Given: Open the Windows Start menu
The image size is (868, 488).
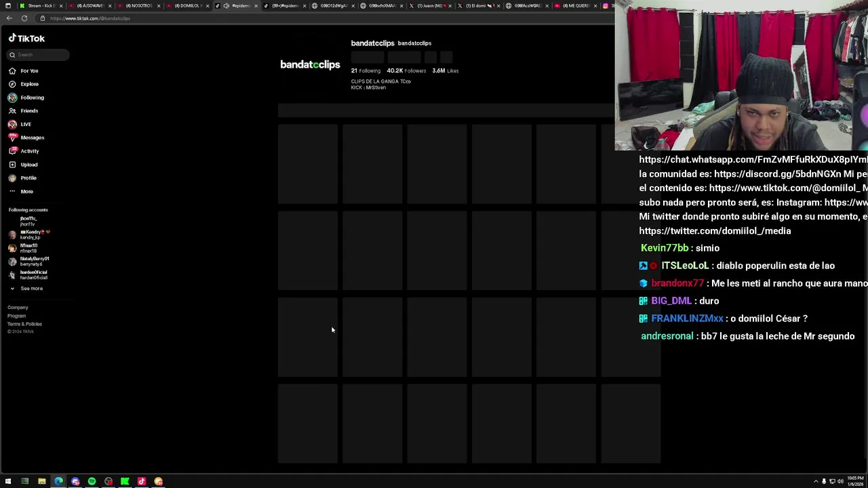Looking at the screenshot, I should 8,481.
